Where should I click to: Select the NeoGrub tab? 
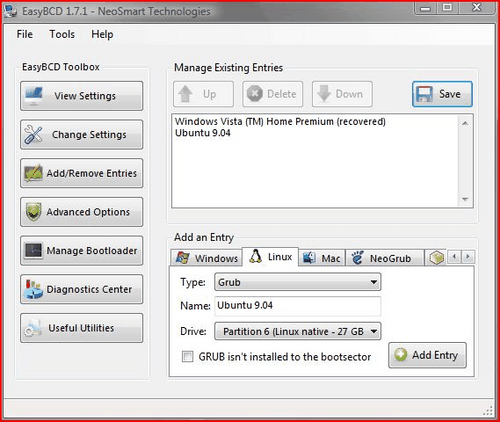[x=385, y=258]
